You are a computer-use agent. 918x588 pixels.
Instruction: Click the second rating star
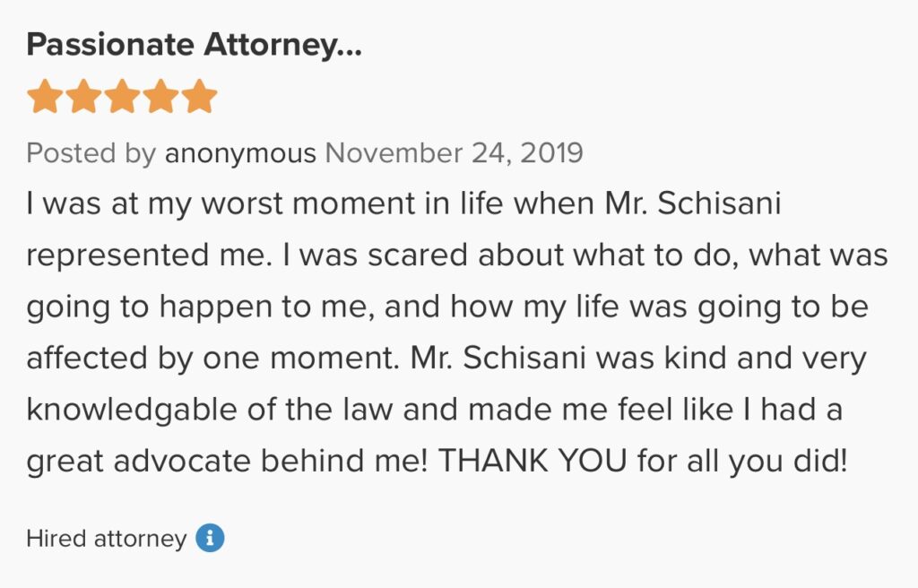tap(82, 97)
